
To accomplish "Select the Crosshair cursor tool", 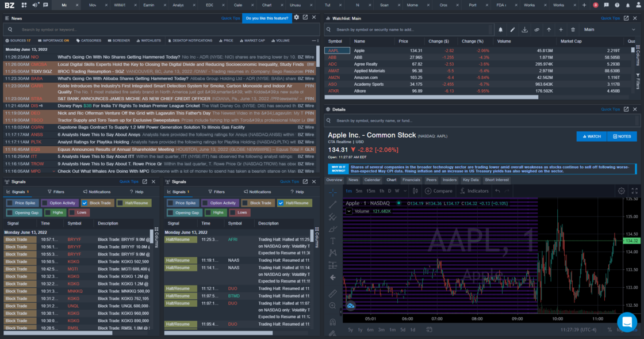I will point(332,193).
